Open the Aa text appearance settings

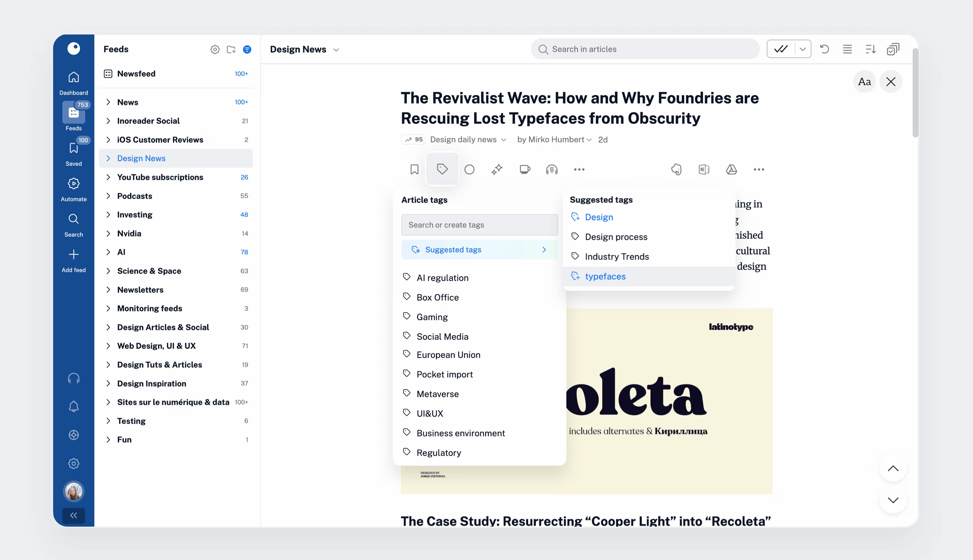[864, 82]
